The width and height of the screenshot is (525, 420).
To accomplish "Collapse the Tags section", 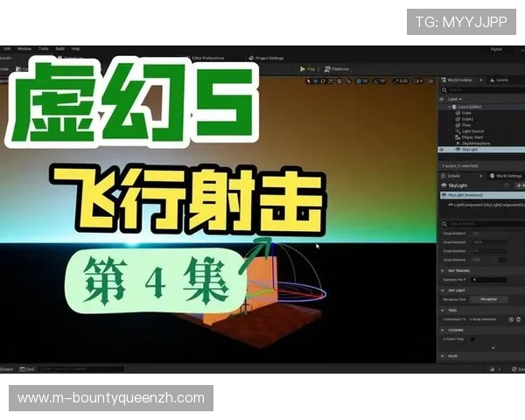I will (442, 311).
